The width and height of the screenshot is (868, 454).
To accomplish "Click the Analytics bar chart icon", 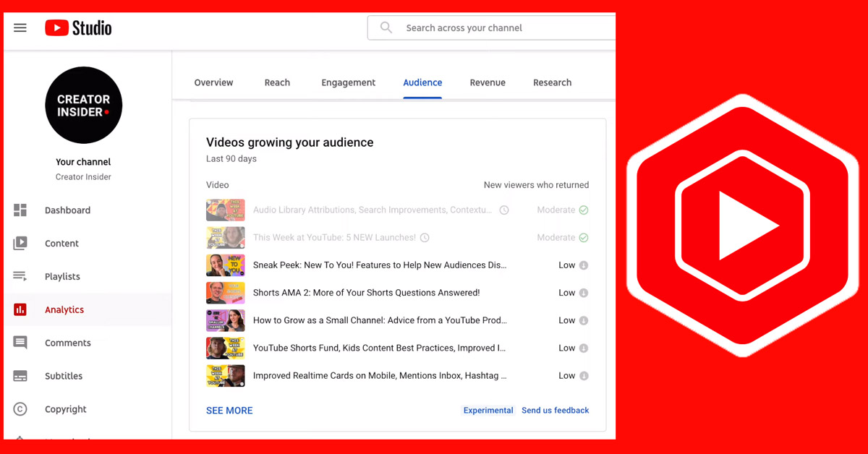I will 20,309.
